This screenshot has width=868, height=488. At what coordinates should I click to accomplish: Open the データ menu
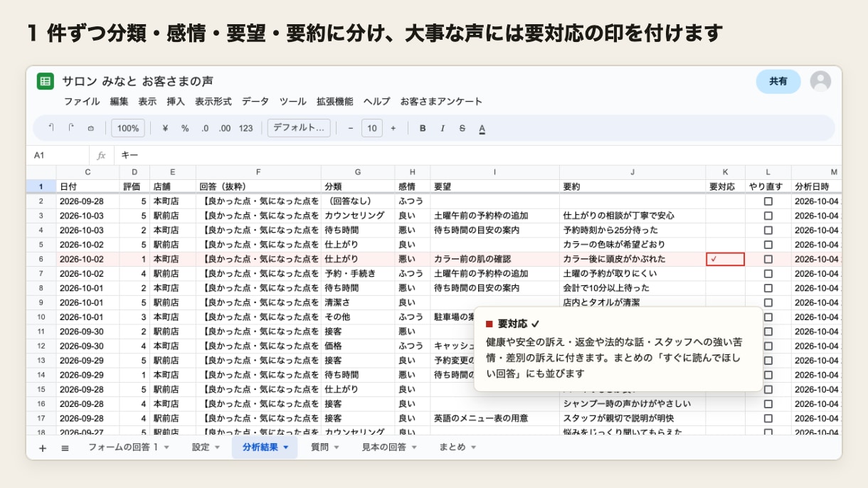click(x=255, y=102)
